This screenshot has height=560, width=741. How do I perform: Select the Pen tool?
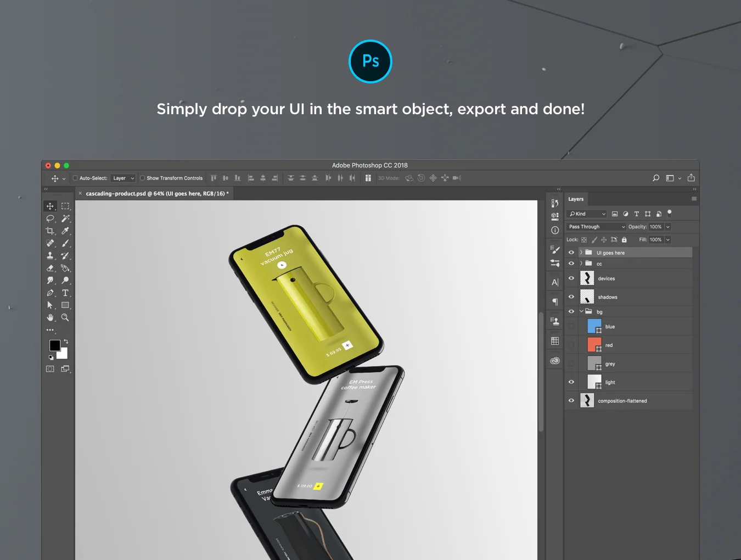pos(50,293)
